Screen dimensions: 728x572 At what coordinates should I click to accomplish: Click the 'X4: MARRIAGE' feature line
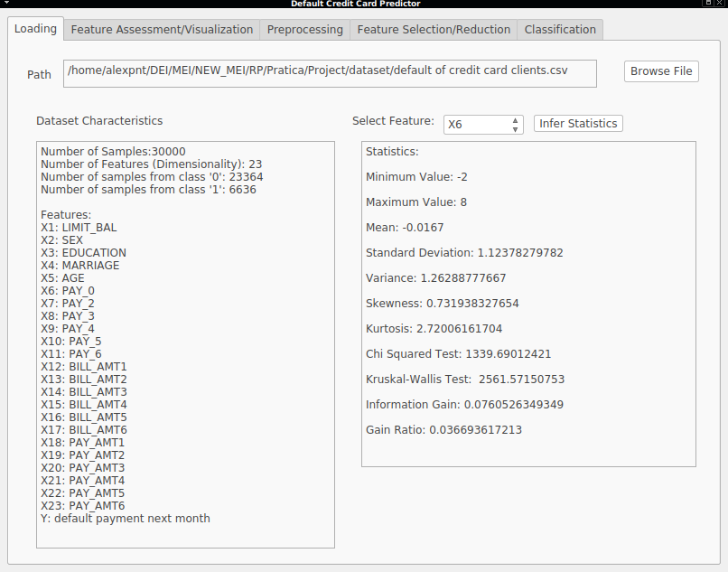tap(79, 266)
